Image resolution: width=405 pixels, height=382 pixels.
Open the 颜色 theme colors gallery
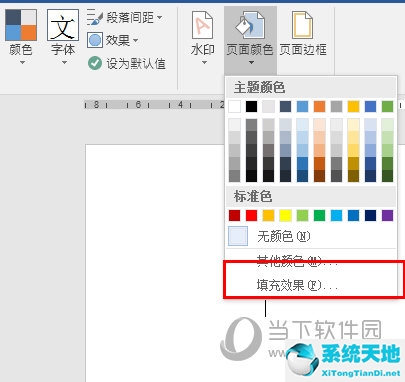21,37
